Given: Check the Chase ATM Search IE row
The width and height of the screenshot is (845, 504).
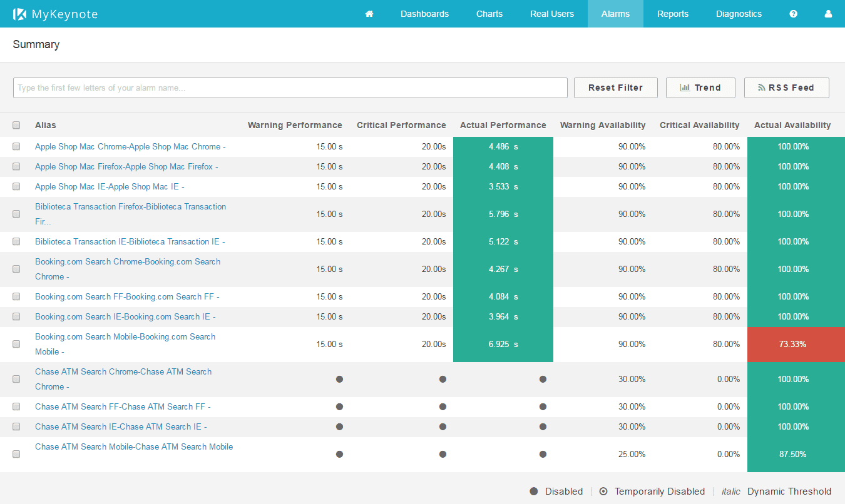Looking at the screenshot, I should [16, 426].
